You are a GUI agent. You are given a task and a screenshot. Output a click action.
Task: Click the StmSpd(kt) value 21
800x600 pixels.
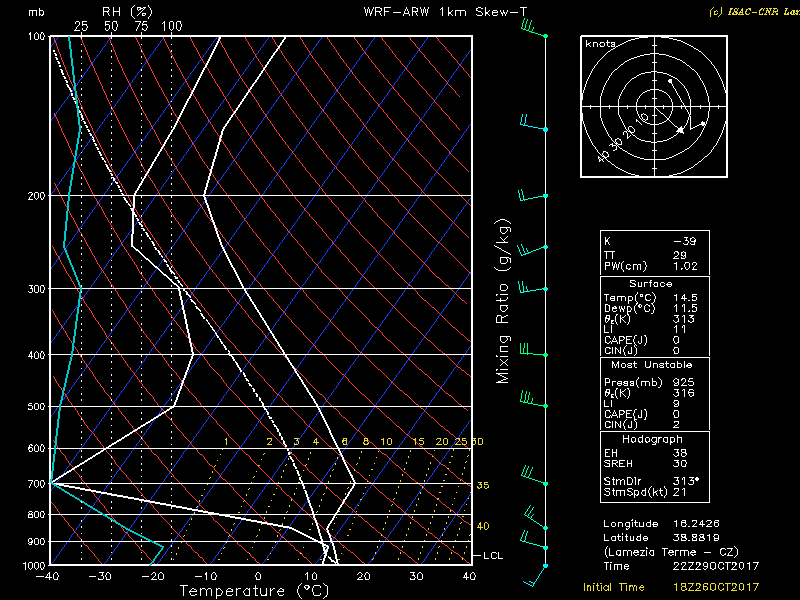pyautogui.click(x=680, y=492)
